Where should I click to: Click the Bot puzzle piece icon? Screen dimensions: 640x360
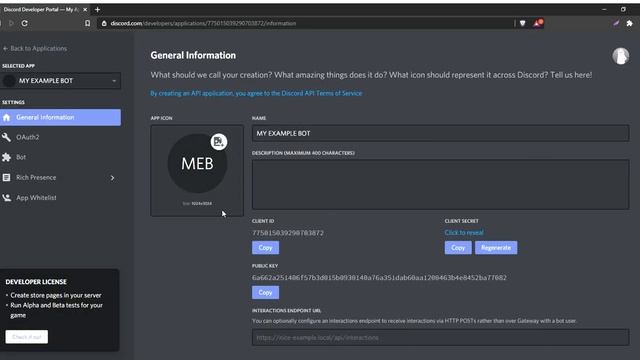click(7, 157)
